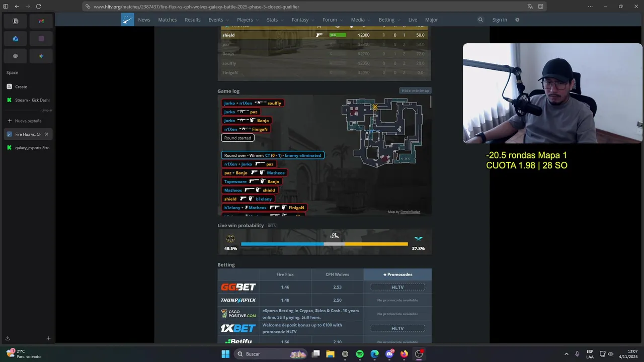Screen dimensions: 644x362
Task: Open the Notion pinned shortcut in sidebar
Action: coord(15,21)
